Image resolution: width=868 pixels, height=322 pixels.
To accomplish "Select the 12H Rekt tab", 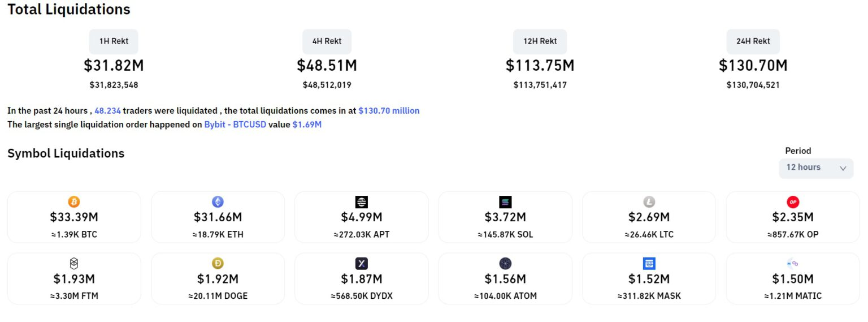I will (540, 41).
